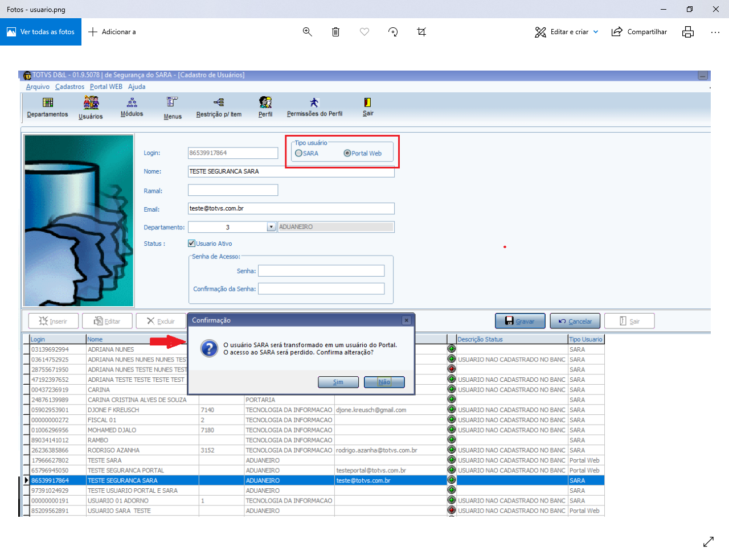The width and height of the screenshot is (729, 560).
Task: Click the status icon in the USUARIO 01 ADORNO row
Action: point(452,500)
